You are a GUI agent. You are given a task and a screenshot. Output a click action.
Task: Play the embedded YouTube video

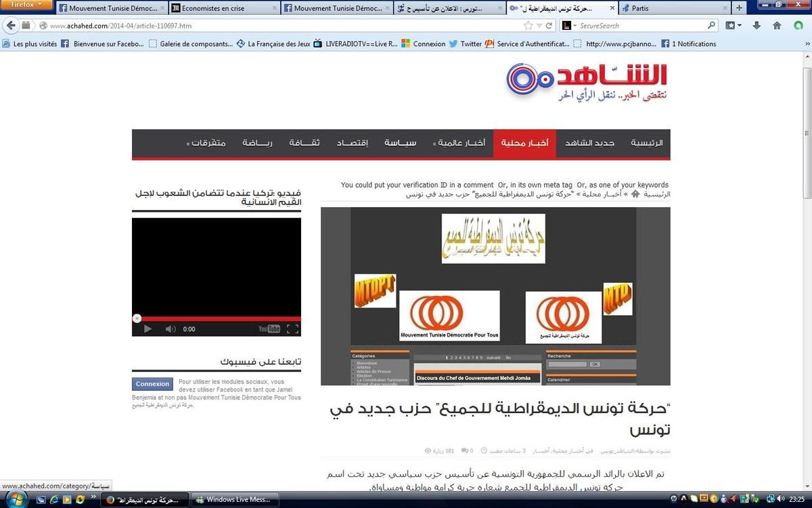148,329
